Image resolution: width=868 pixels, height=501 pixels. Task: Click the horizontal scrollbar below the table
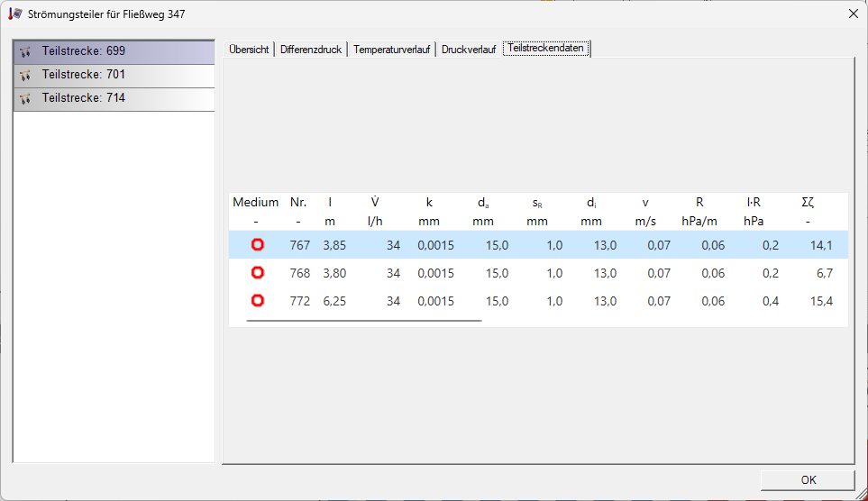click(x=364, y=321)
